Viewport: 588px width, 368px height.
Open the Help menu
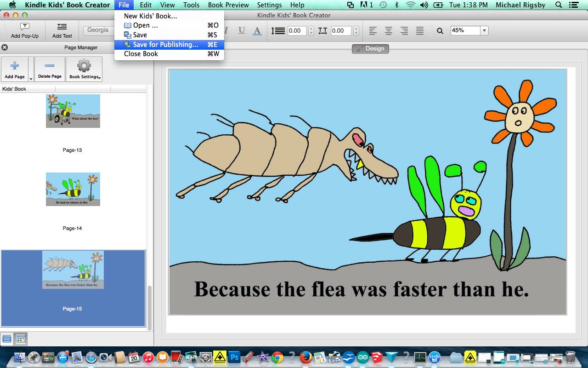click(297, 5)
